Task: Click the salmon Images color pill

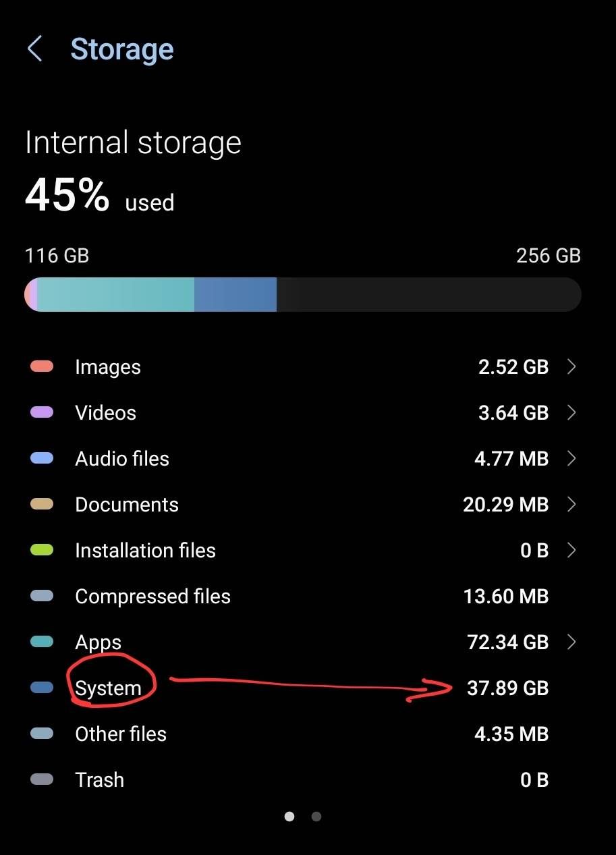Action: coord(42,366)
